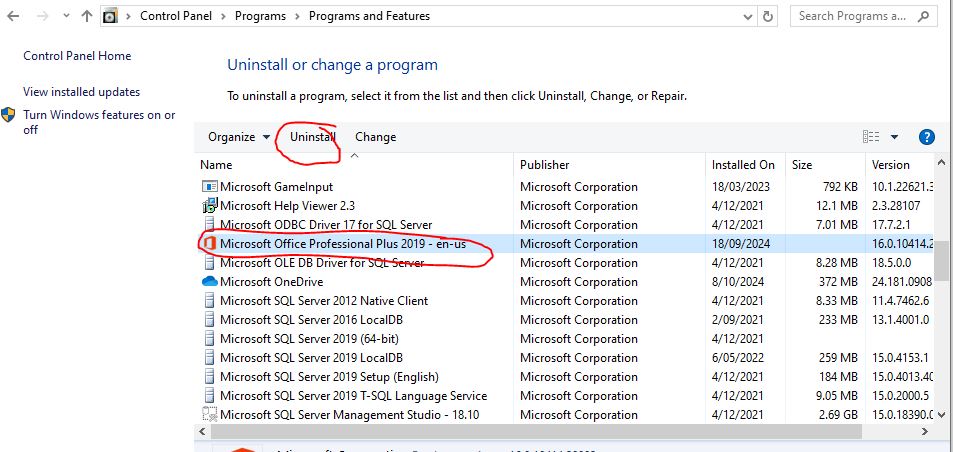Select Microsoft SQL Server 2019 Setup (English)

[x=329, y=377]
